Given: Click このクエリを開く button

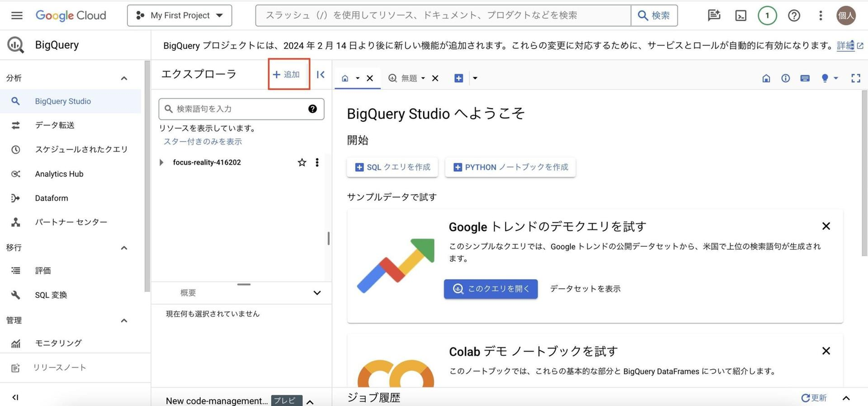Looking at the screenshot, I should [491, 288].
